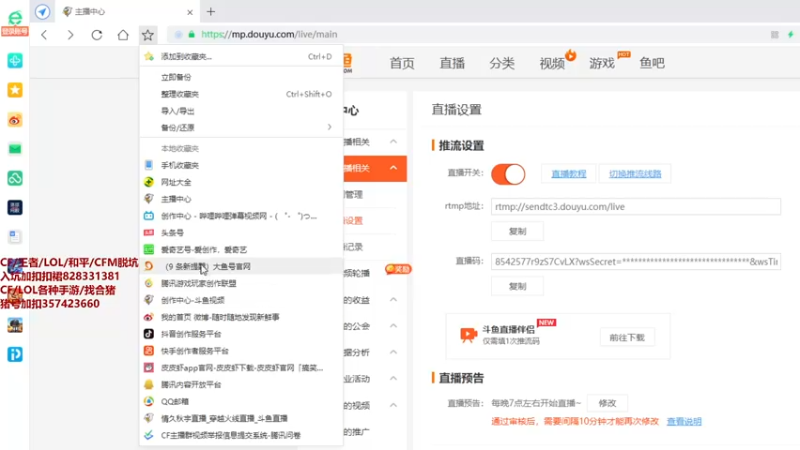Image resolution: width=800 pixels, height=450 pixels.
Task: Click the 360 browser logo at top left
Action: tap(15, 17)
